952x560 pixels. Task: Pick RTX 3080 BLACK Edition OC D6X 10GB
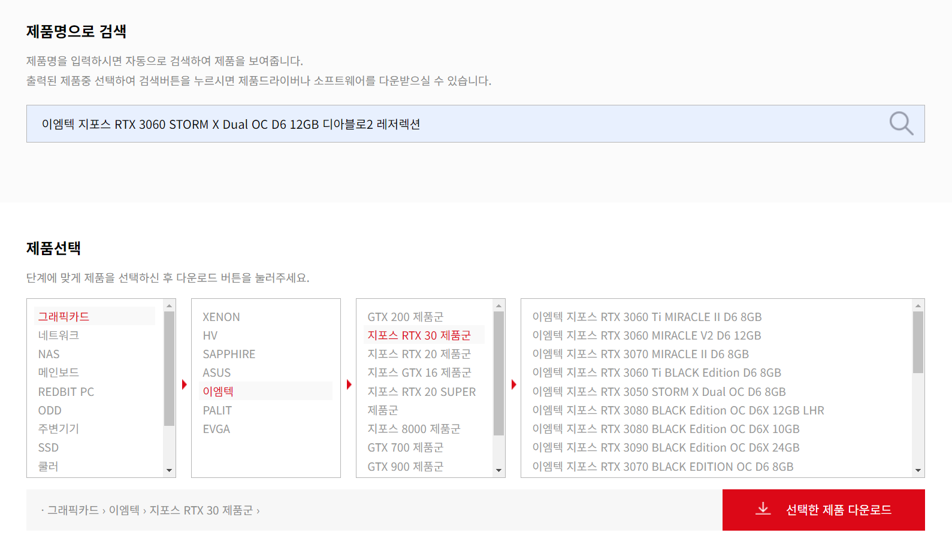[x=666, y=429]
